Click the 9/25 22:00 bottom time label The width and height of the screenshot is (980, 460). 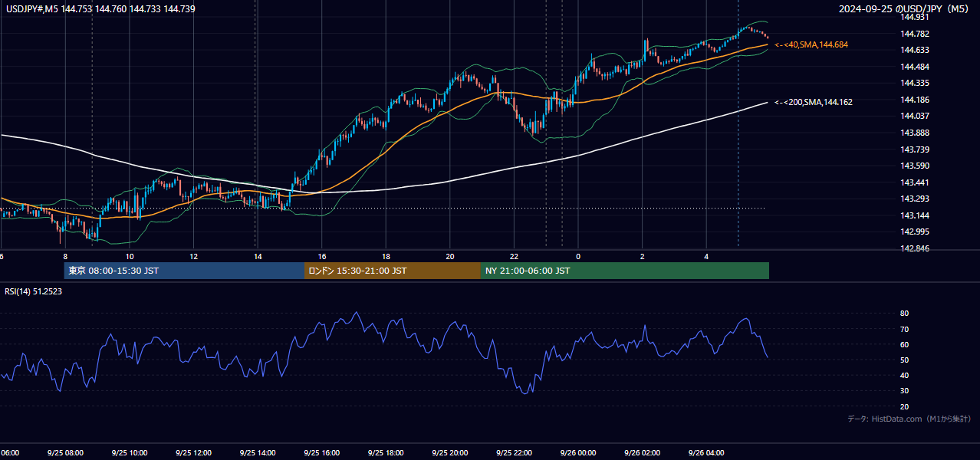pos(515,453)
